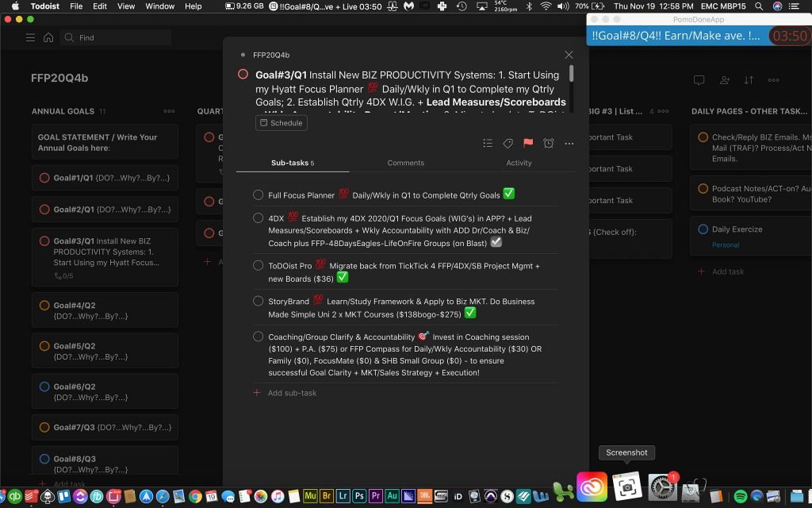
Task: Switch to the Comments tab
Action: tap(405, 163)
